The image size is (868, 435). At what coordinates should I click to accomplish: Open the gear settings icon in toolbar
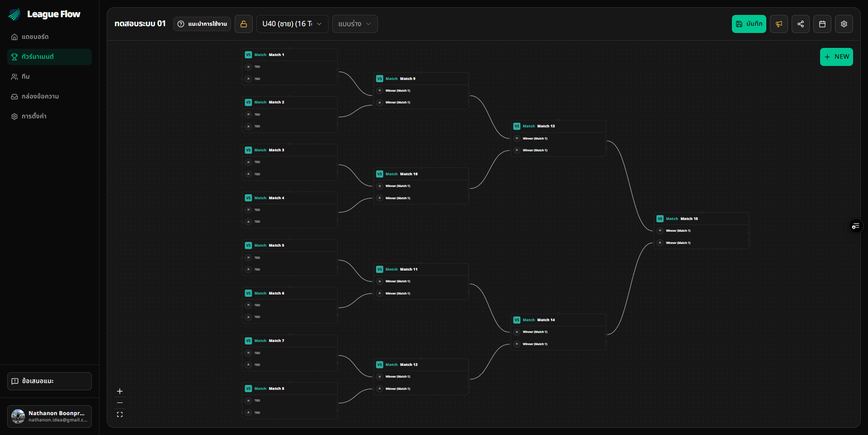[x=844, y=24]
